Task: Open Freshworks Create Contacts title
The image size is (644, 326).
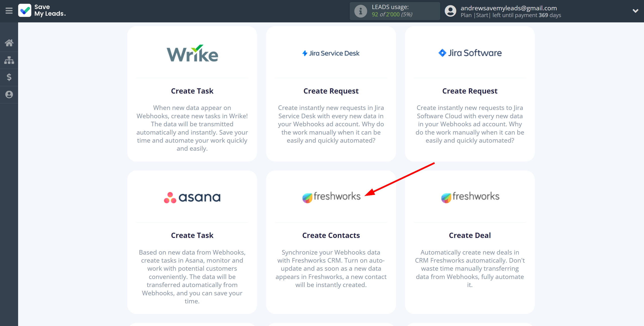Action: [331, 235]
